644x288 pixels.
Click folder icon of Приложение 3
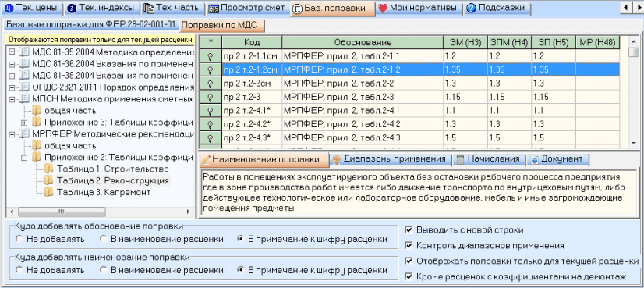pyautogui.click(x=37, y=123)
